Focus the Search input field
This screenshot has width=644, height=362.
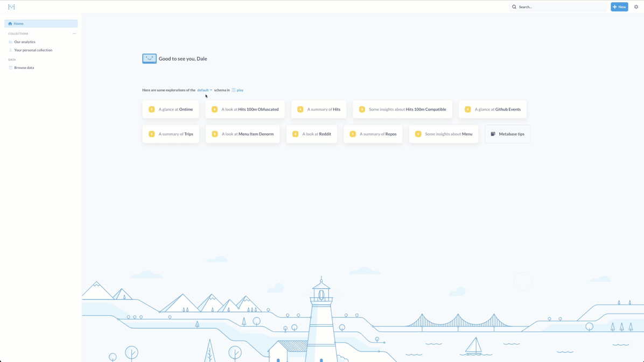pos(560,7)
